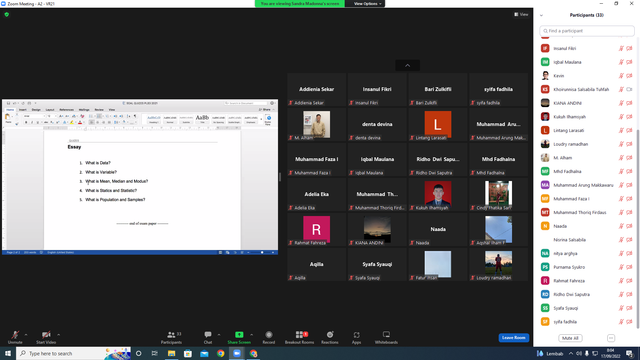The height and width of the screenshot is (360, 640).
Task: Click the yellow highlight color button in Word
Action: point(72,122)
